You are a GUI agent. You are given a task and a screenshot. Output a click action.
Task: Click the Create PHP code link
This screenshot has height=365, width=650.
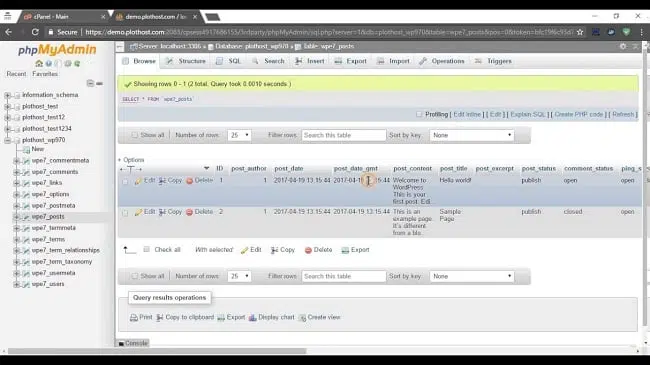[579, 114]
